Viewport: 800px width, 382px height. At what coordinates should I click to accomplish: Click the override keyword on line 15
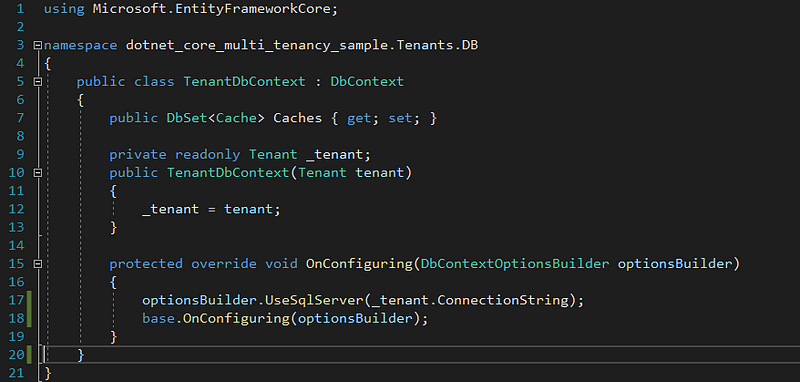point(223,264)
